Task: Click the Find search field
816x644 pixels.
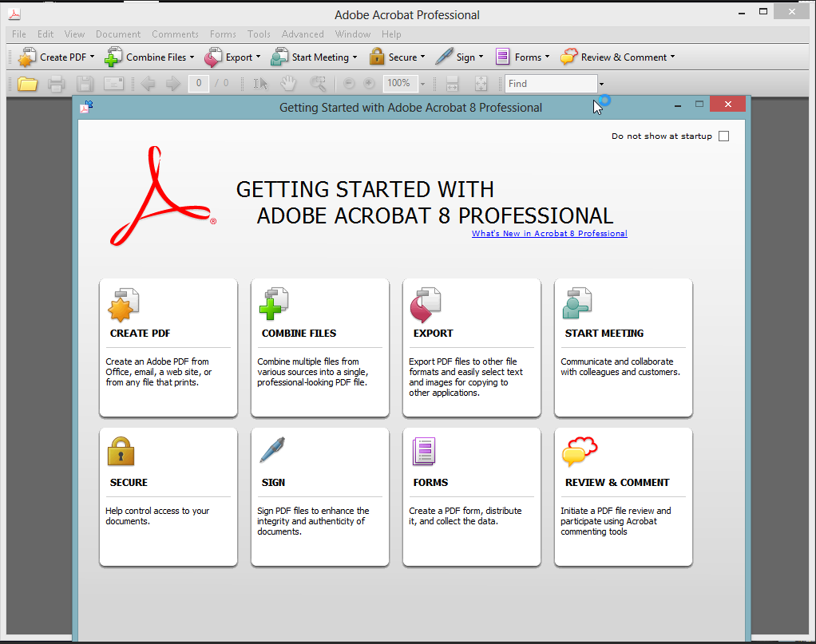Action: 551,84
